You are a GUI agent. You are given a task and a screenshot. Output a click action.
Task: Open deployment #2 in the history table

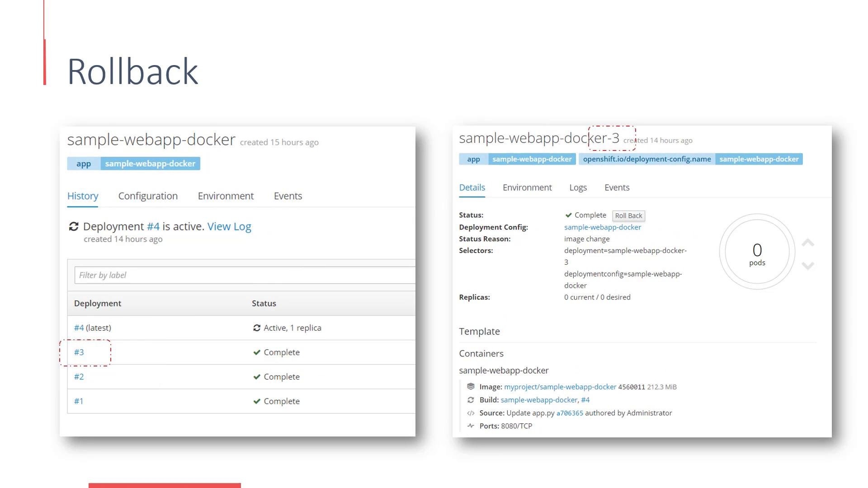click(79, 377)
